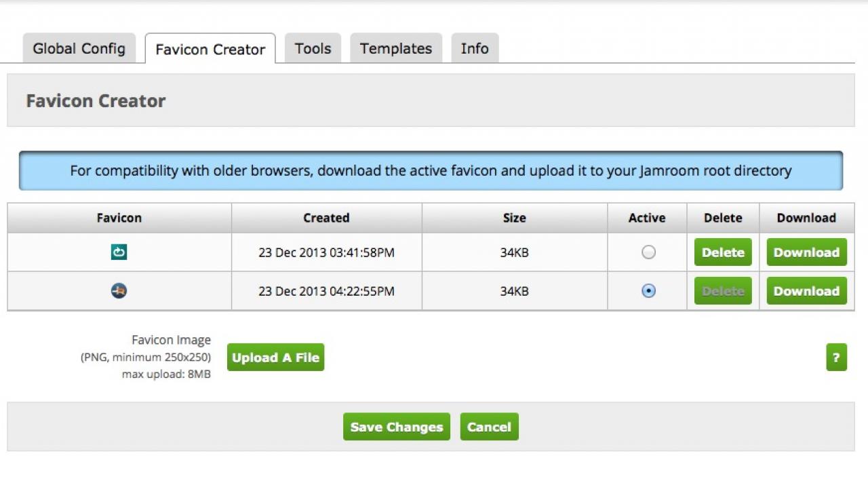Click the Size column header

[x=514, y=218]
